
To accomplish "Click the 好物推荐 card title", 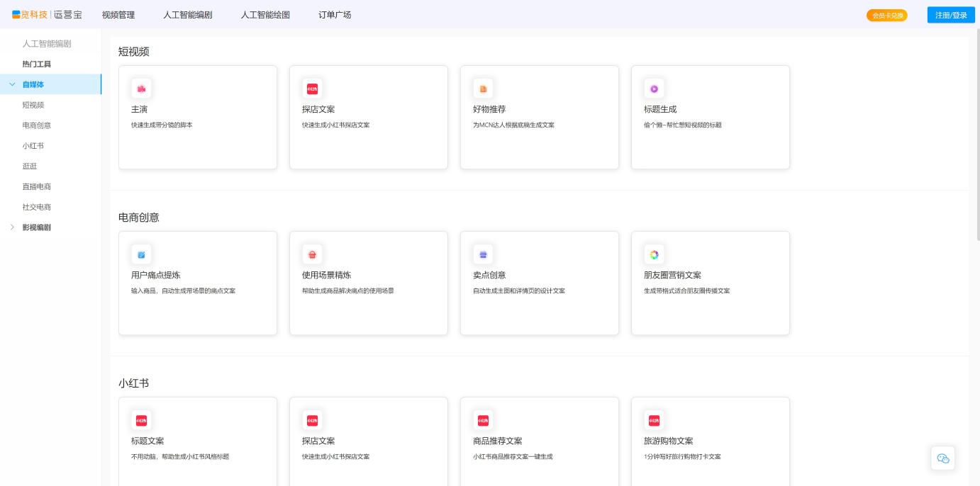I will pos(489,109).
